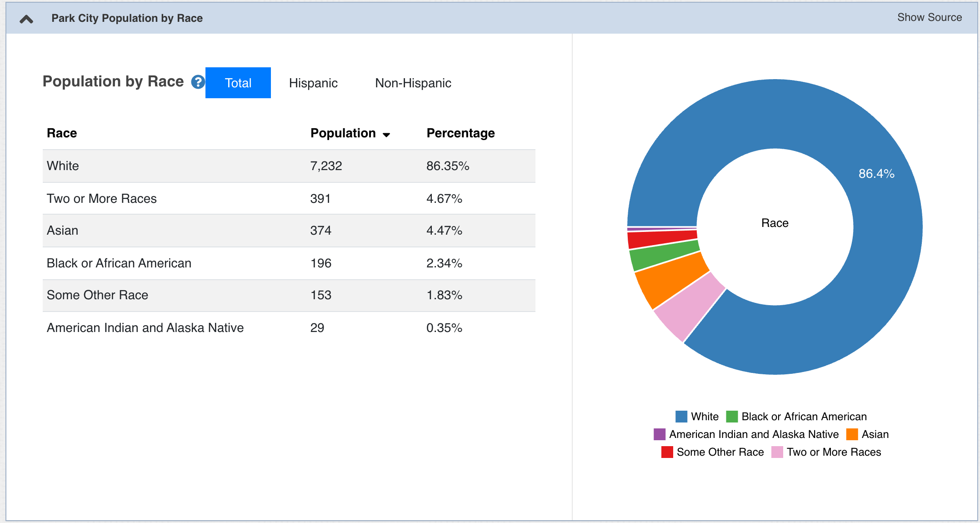This screenshot has width=980, height=523.
Task: Click the Some Other Race legend label
Action: point(720,452)
